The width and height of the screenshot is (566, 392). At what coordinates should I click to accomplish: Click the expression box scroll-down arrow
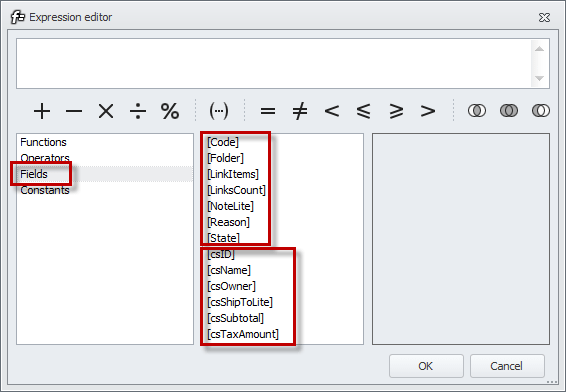pos(539,78)
